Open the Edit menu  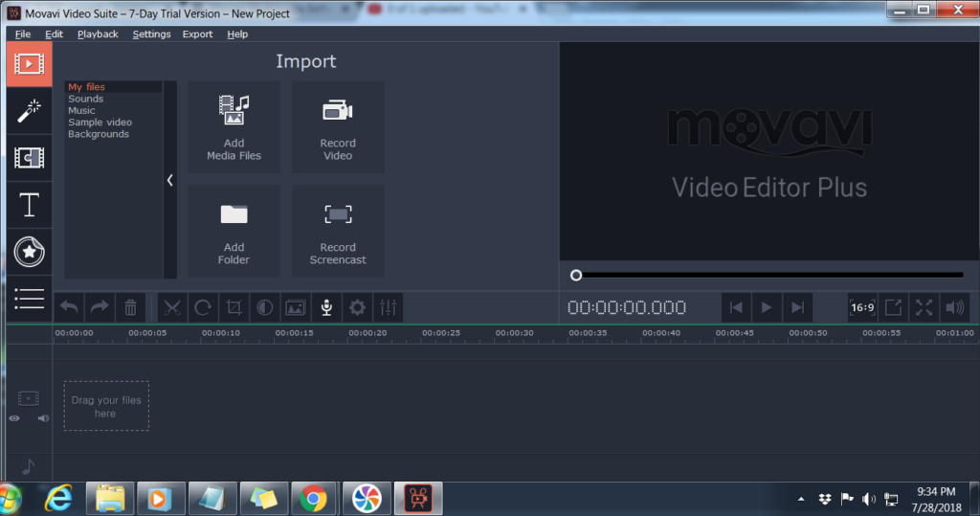[54, 34]
